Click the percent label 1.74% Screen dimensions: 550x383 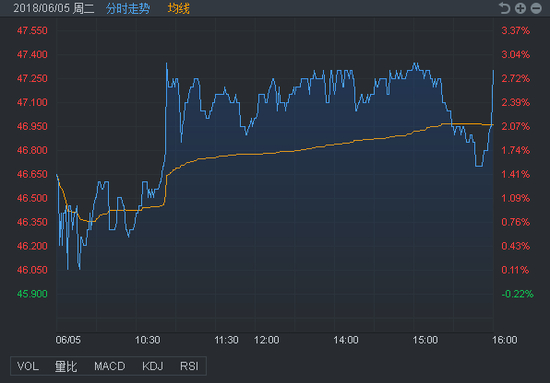(x=515, y=150)
